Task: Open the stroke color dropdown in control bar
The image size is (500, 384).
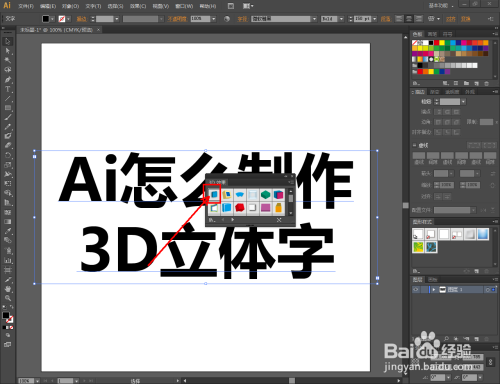Action: (68, 19)
